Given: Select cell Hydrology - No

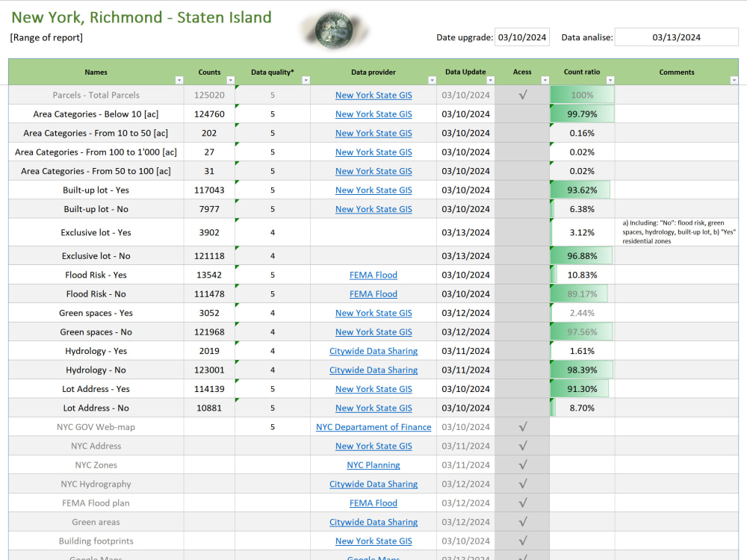Looking at the screenshot, I should (96, 370).
